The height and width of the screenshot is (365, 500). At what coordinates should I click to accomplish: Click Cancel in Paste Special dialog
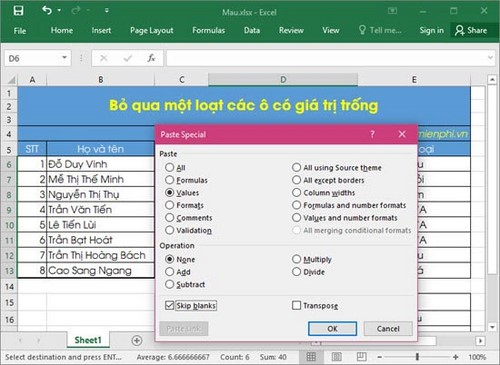(388, 329)
